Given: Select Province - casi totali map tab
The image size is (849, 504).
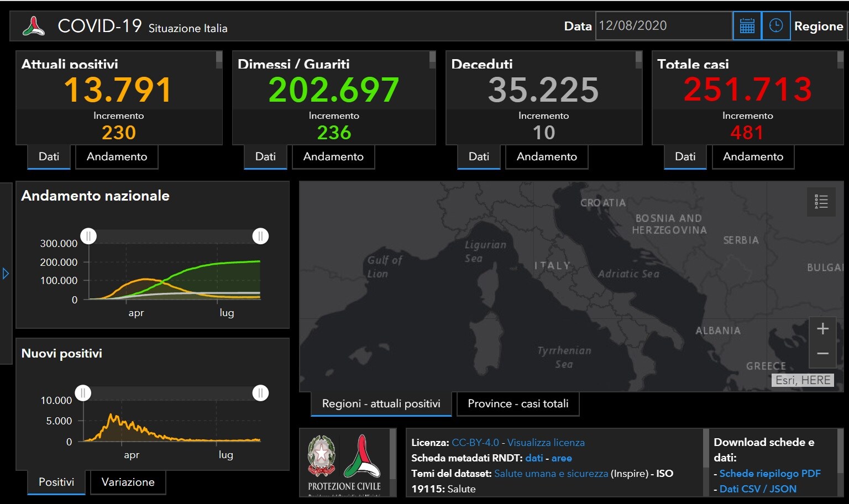Looking at the screenshot, I should click(x=518, y=403).
